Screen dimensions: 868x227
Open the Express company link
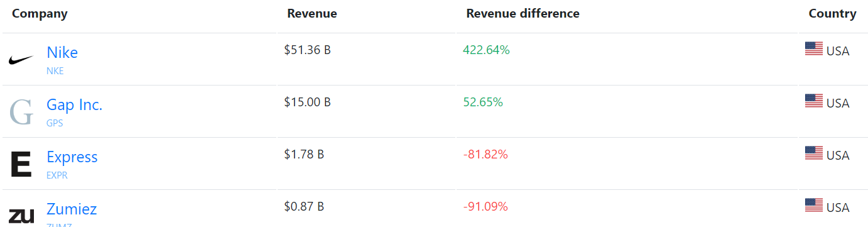click(72, 157)
